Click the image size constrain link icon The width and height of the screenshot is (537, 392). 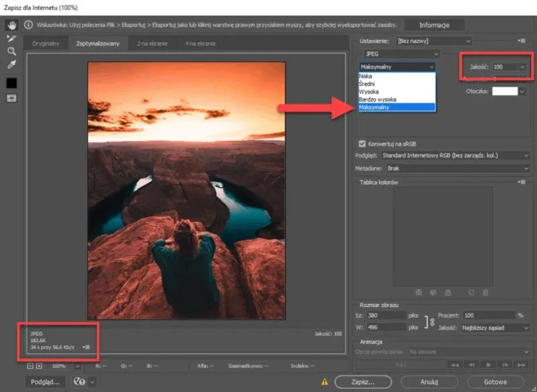coord(430,322)
